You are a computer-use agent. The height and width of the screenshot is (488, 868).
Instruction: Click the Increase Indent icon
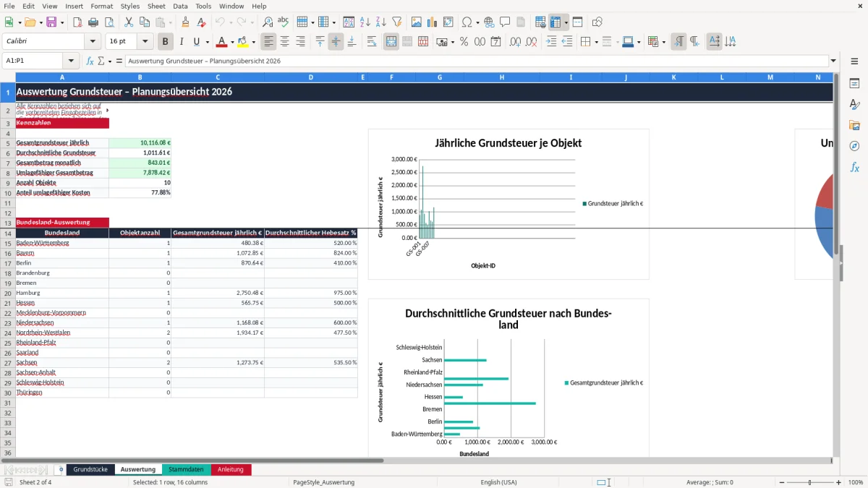coord(551,42)
